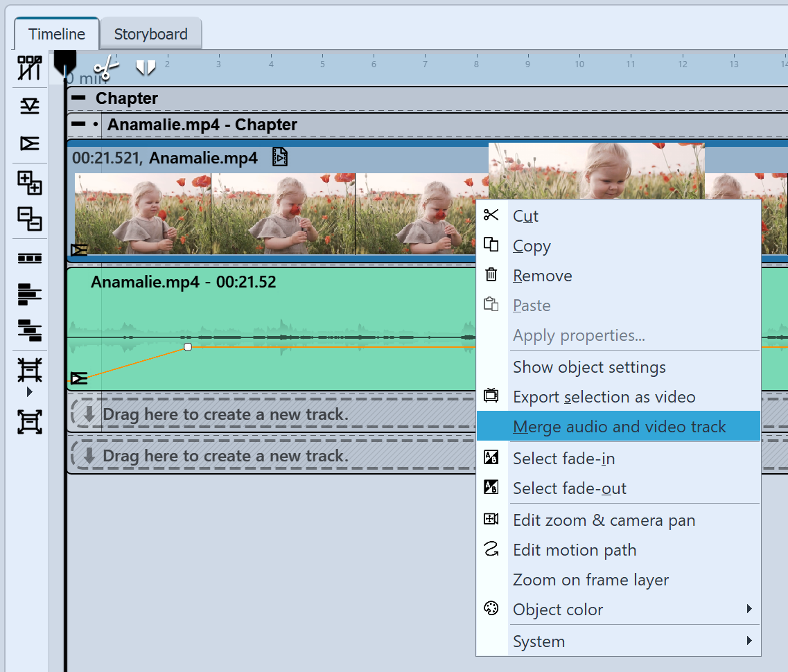Click the video object icon next to the 00:21.521 label
788x672 pixels.
pos(279,157)
